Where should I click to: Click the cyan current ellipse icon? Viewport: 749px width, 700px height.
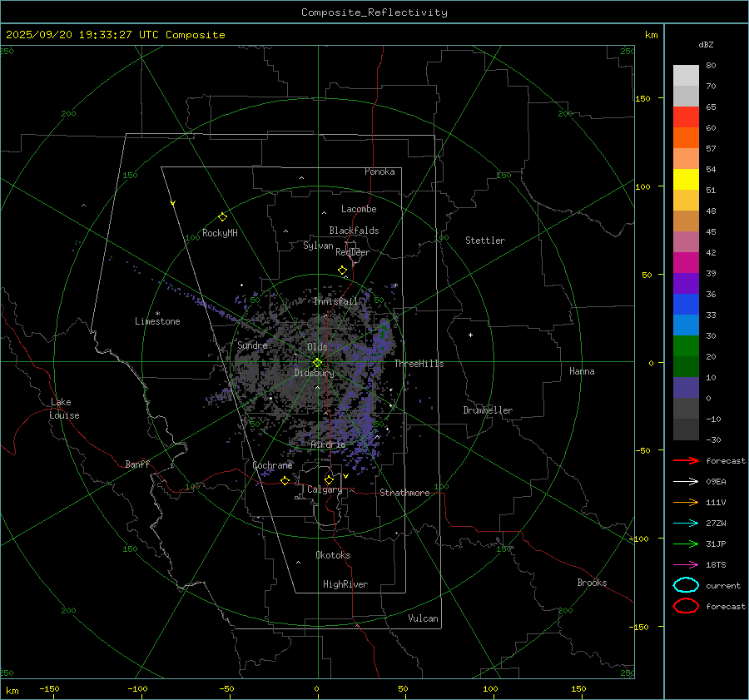point(686,585)
